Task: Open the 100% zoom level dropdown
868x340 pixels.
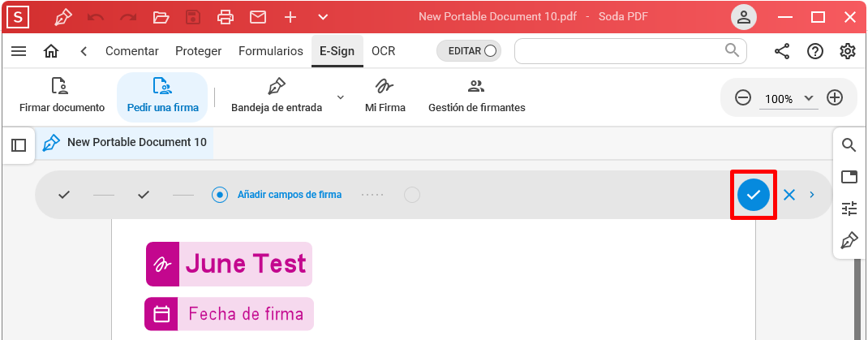Action: point(787,99)
